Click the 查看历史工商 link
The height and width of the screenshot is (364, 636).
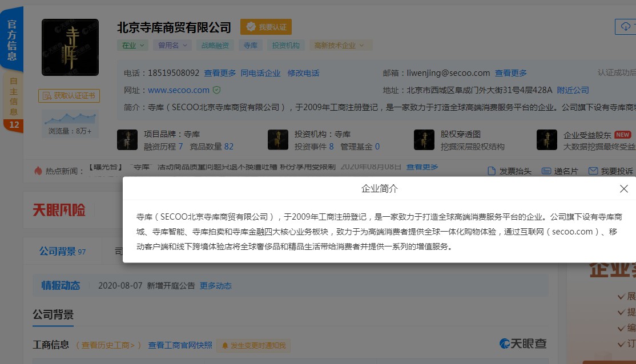[x=108, y=345]
